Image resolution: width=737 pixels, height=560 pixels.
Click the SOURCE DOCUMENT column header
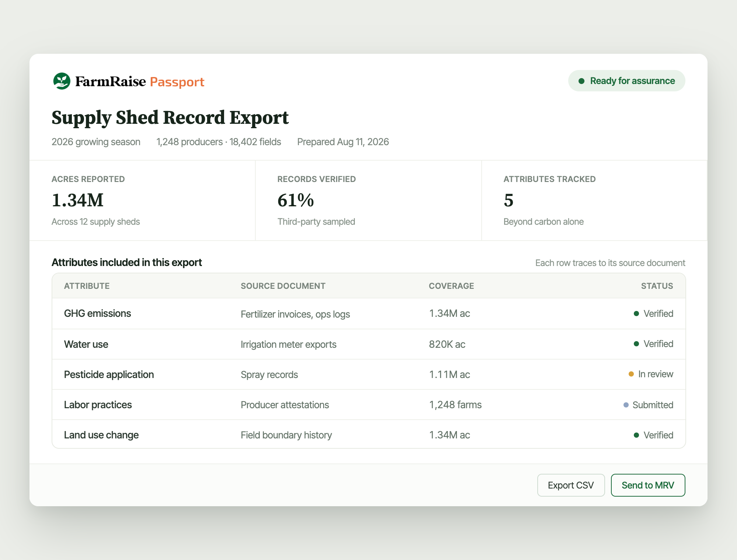pyautogui.click(x=283, y=286)
